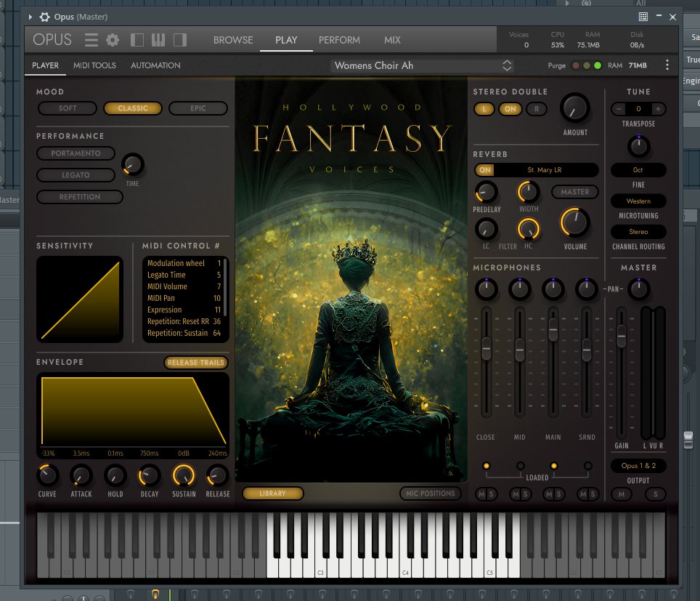700x601 pixels.
Task: Decrease transpose with the minus button
Action: tap(619, 109)
